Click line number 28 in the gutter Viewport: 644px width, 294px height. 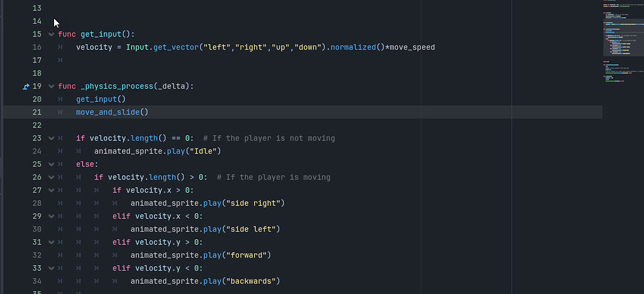[37, 203]
